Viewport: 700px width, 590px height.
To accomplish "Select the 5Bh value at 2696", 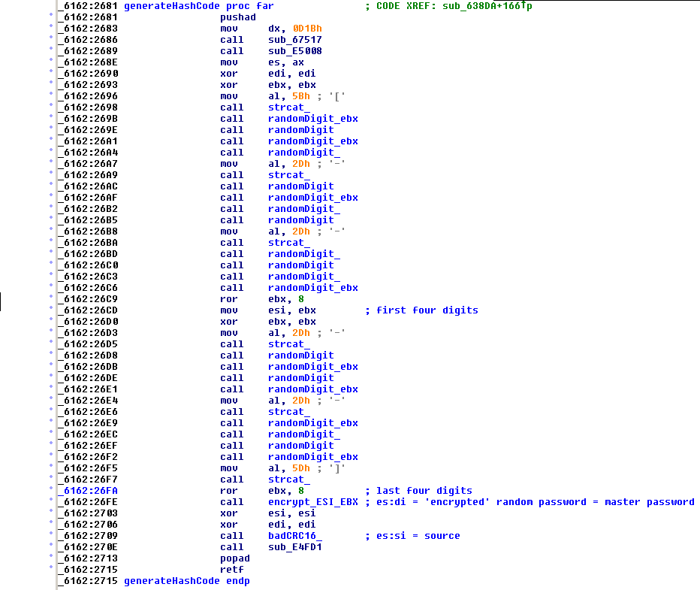I will [301, 96].
